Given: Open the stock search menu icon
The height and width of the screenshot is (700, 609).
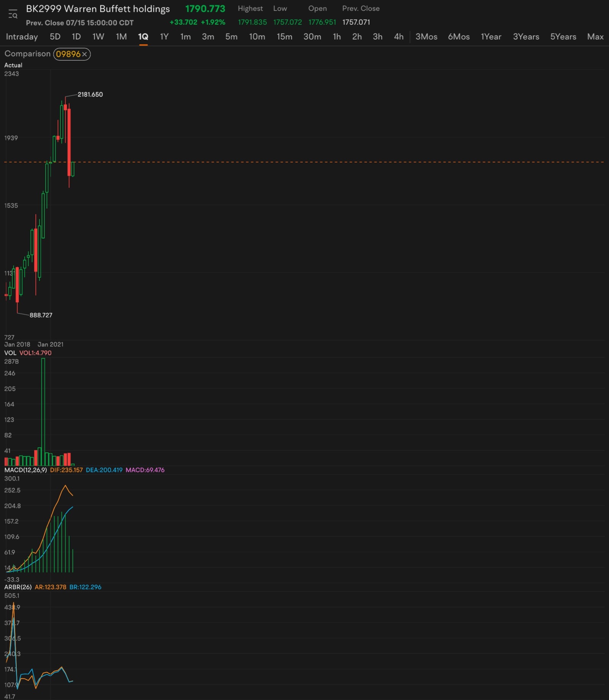Looking at the screenshot, I should tap(13, 14).
